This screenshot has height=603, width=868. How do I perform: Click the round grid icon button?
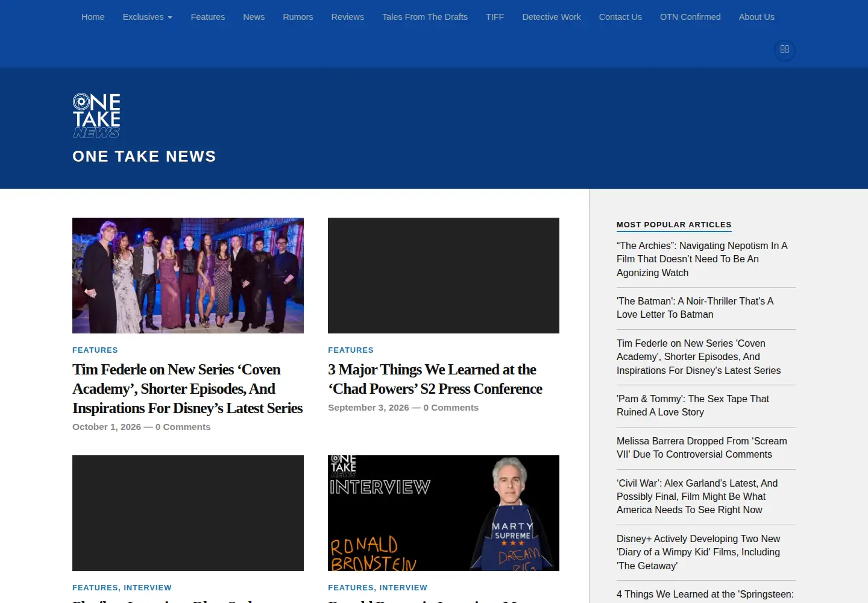tap(784, 49)
